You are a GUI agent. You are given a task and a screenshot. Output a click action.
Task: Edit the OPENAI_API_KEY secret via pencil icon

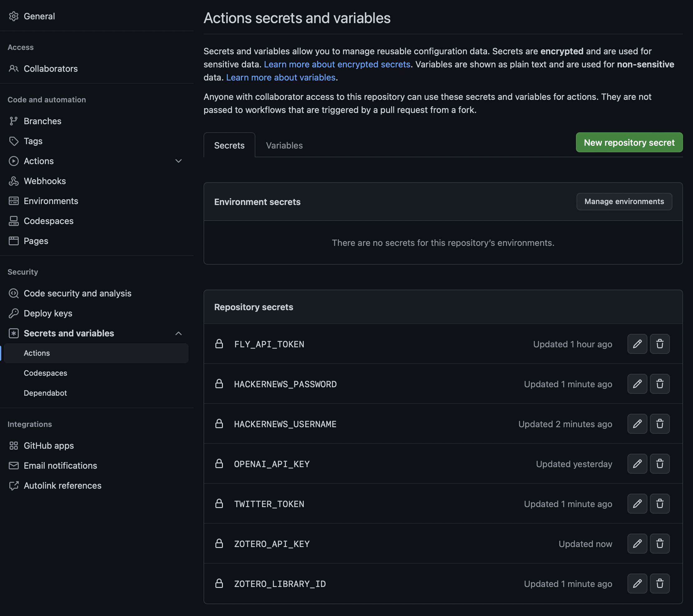tap(637, 463)
